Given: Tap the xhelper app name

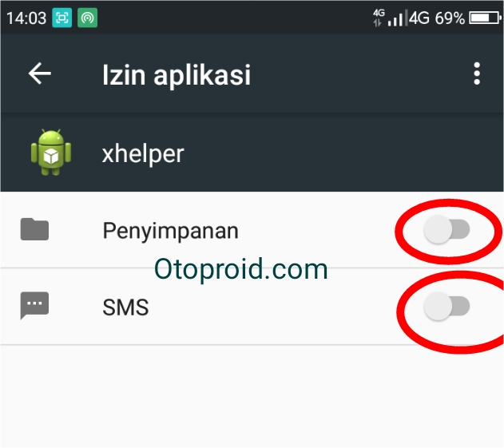Looking at the screenshot, I should pyautogui.click(x=143, y=154).
